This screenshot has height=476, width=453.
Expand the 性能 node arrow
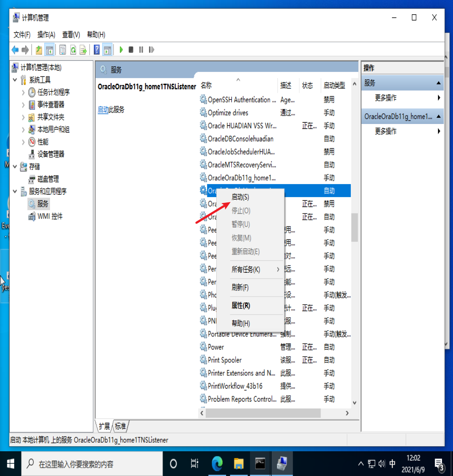(23, 142)
